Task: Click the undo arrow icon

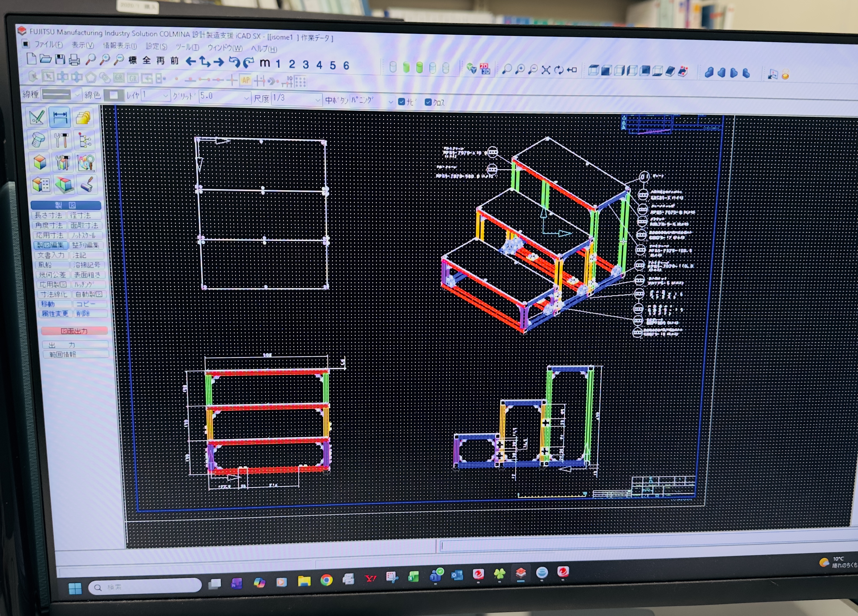Action: (x=234, y=62)
